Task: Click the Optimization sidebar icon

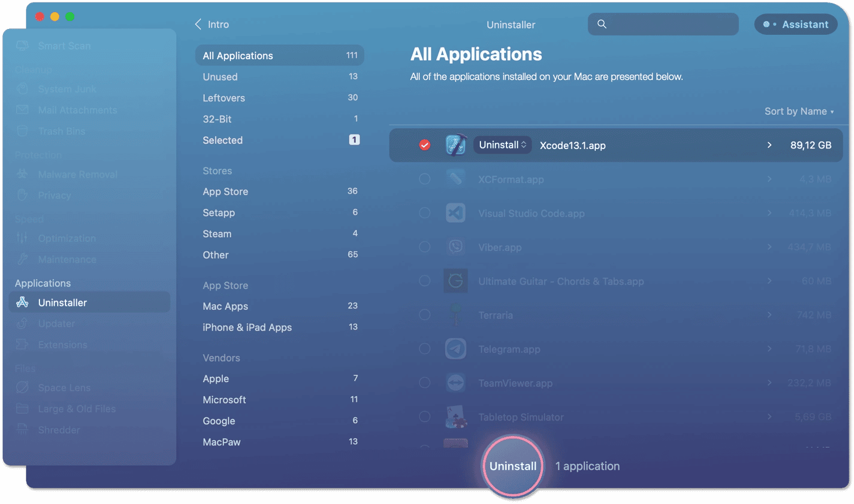Action: click(23, 238)
